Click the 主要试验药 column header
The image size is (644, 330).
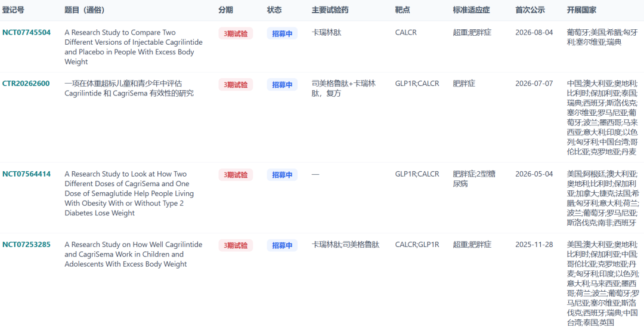point(330,10)
